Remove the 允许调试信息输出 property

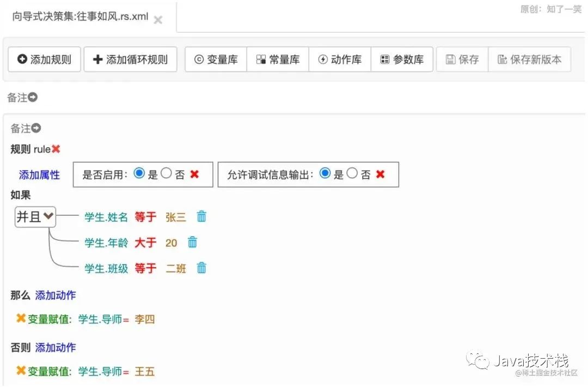click(380, 174)
